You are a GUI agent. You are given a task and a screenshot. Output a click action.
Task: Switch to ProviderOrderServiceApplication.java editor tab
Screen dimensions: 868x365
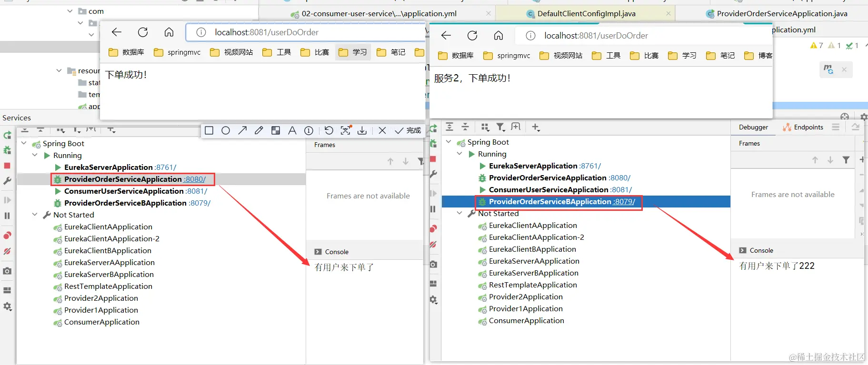[x=782, y=14]
